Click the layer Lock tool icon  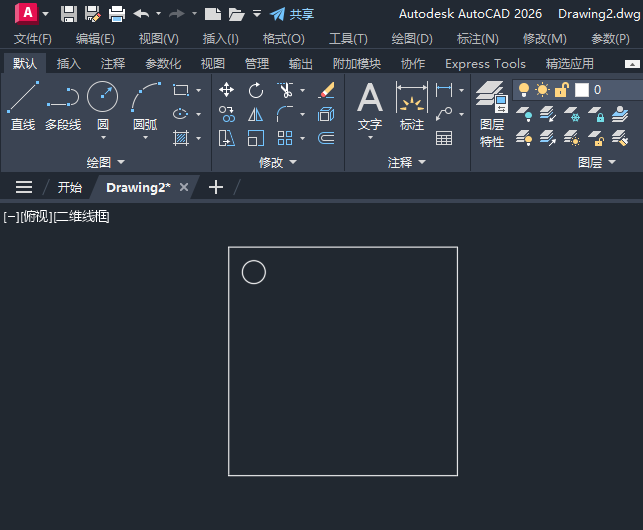pyautogui.click(x=596, y=114)
